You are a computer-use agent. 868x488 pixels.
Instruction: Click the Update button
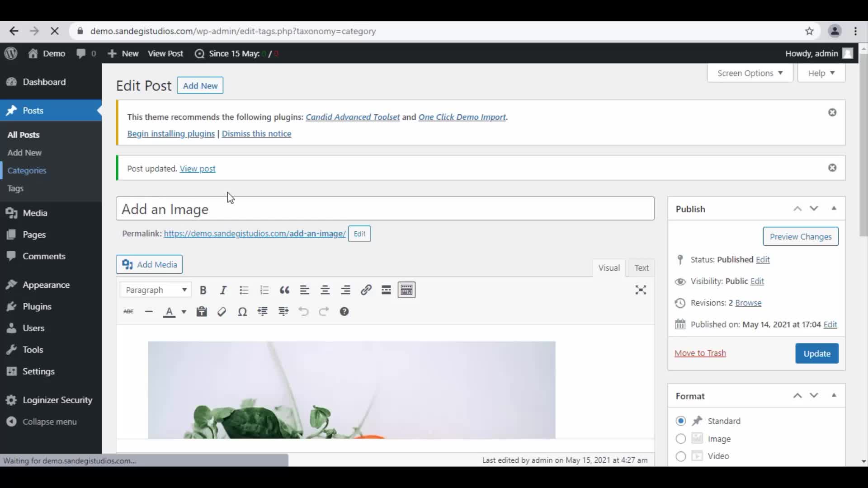pos(817,353)
